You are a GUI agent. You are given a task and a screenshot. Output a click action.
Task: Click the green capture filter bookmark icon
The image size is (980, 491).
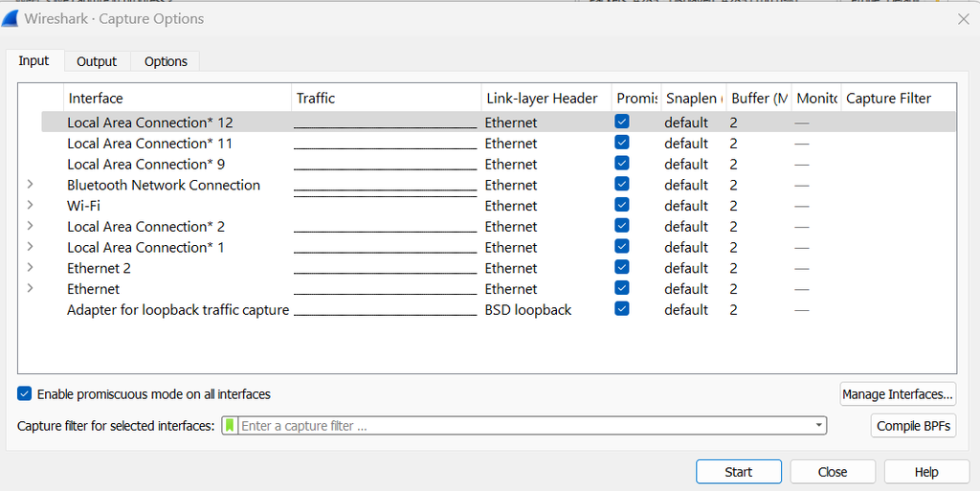coord(230,426)
